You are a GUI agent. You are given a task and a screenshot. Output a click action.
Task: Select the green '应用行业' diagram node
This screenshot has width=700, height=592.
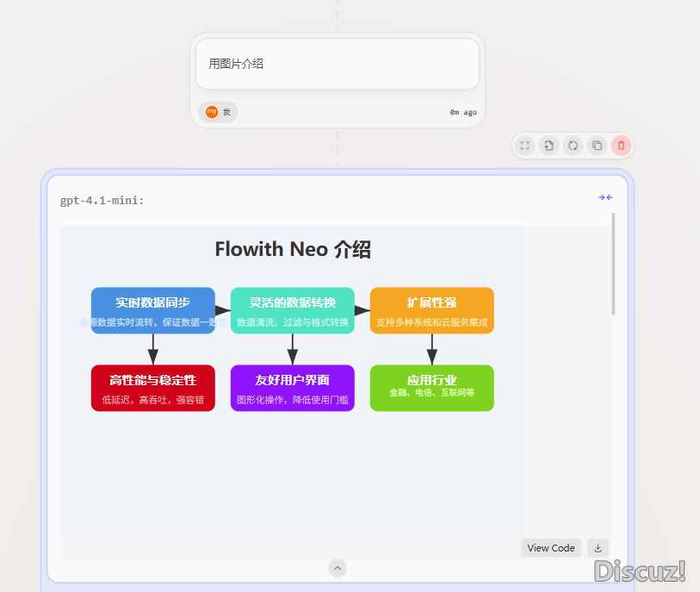pyautogui.click(x=432, y=389)
